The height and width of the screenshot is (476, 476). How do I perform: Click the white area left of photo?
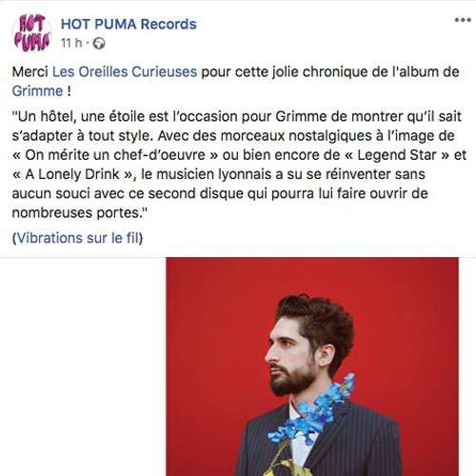[83, 367]
